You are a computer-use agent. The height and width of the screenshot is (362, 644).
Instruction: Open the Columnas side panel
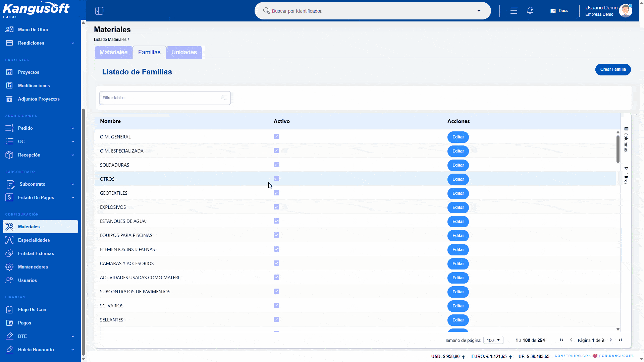(x=626, y=139)
